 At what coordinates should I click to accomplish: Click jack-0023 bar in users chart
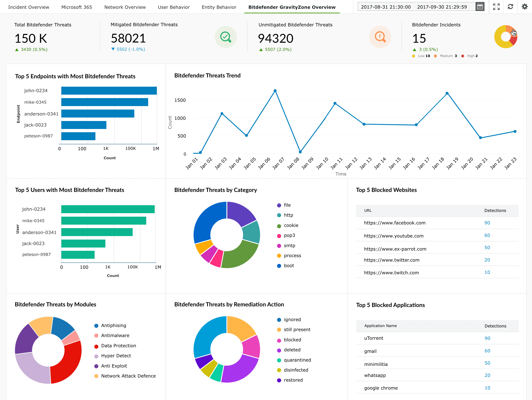(83, 244)
